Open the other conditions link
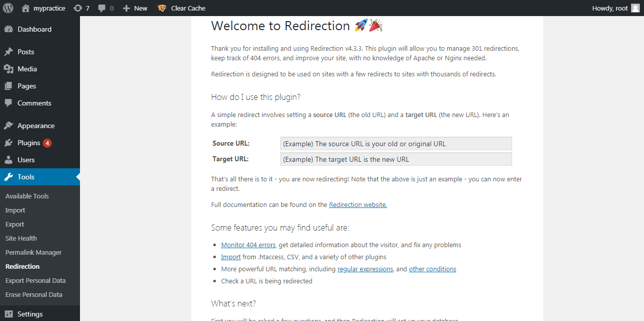The height and width of the screenshot is (321, 644). click(x=433, y=269)
